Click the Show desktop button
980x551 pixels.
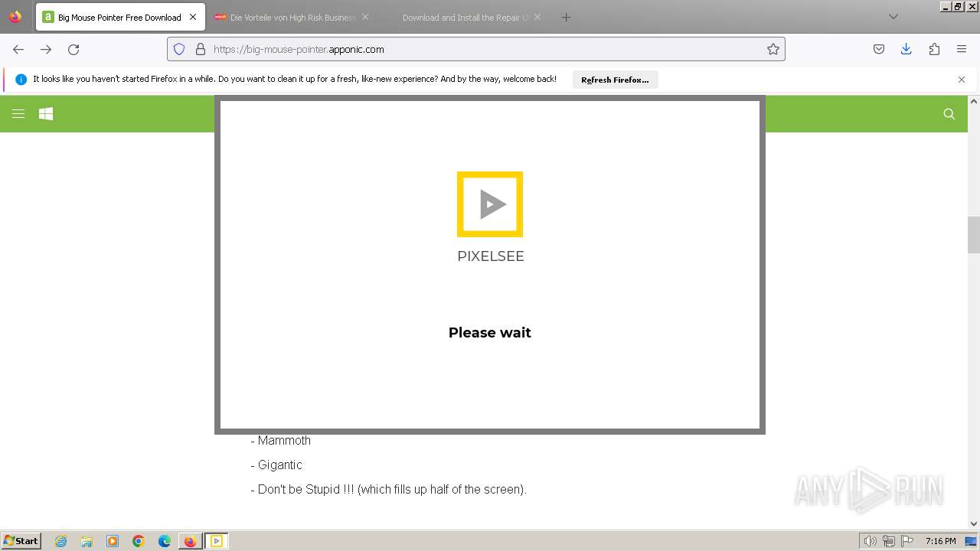click(971, 541)
